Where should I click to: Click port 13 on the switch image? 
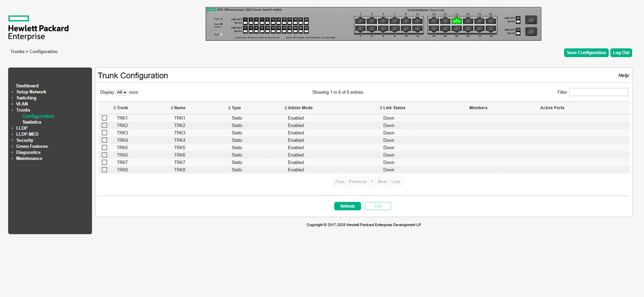(x=434, y=21)
